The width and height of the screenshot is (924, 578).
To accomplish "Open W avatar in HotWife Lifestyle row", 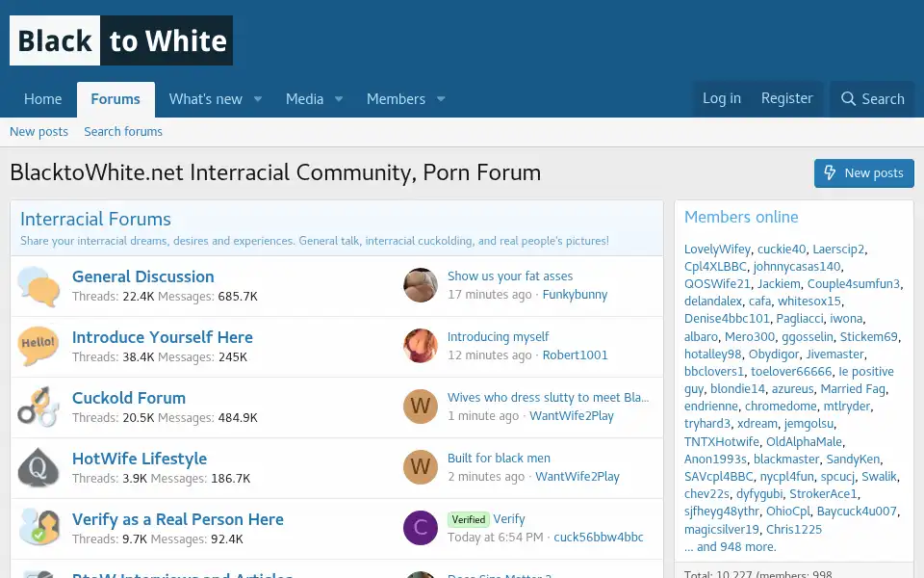I will click(x=421, y=467).
